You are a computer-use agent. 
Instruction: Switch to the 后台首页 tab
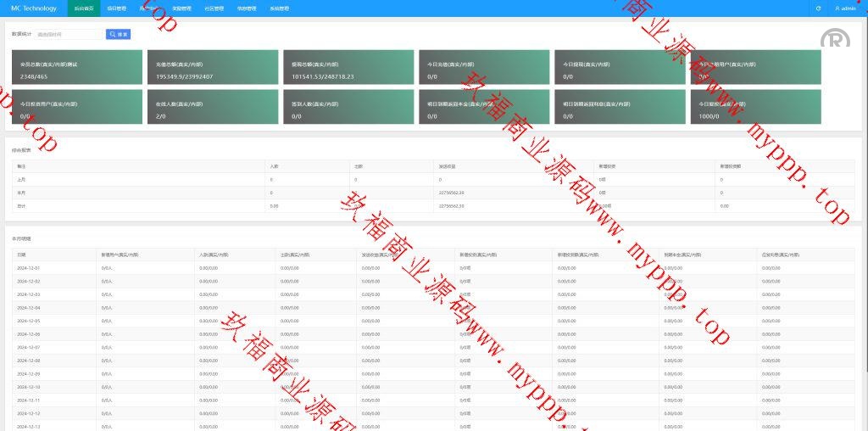point(84,8)
